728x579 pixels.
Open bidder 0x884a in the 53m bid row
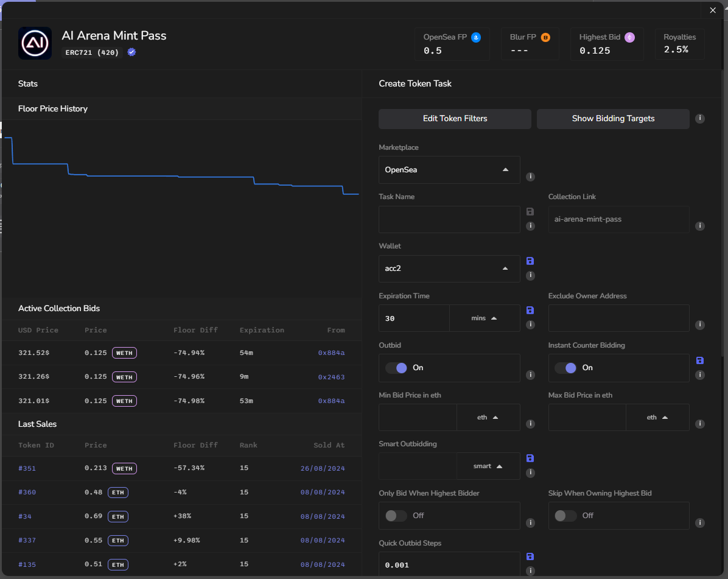[331, 401]
